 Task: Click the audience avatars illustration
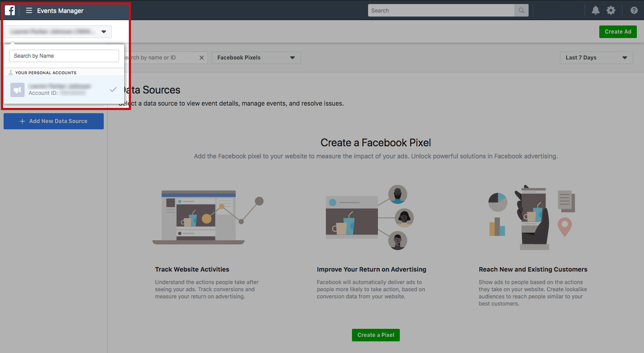[x=370, y=217]
